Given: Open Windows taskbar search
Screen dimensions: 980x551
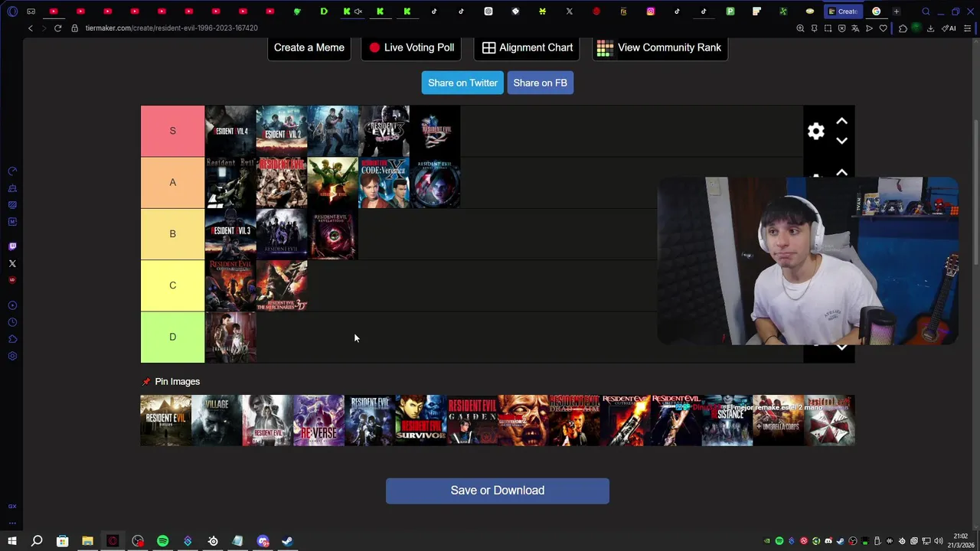Looking at the screenshot, I should click(x=37, y=541).
